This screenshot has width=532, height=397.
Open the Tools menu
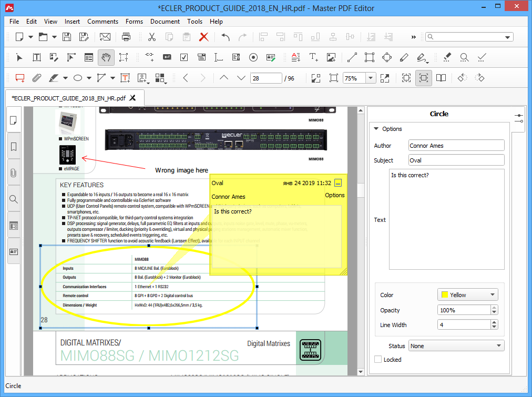point(195,22)
